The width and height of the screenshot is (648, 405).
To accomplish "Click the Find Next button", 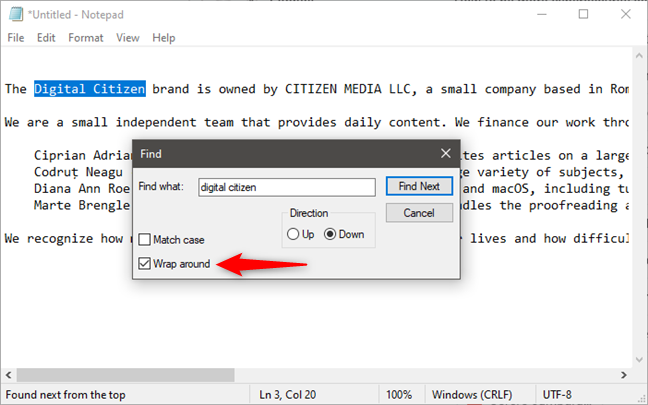I will (x=419, y=186).
